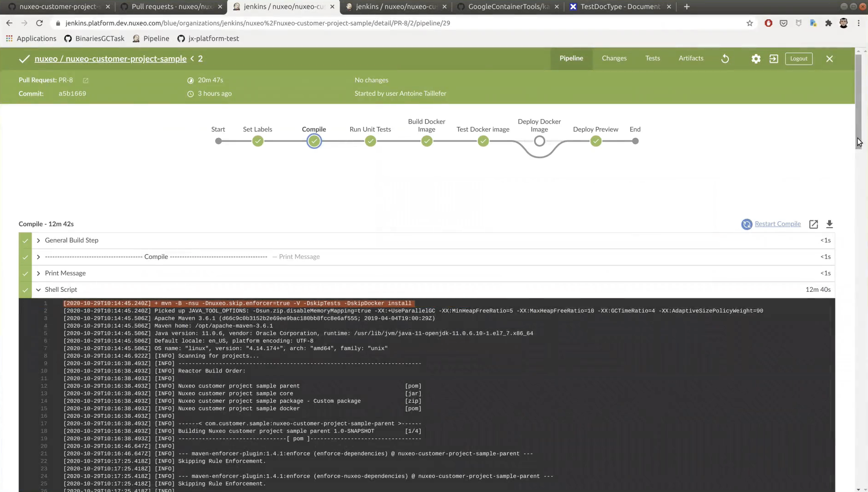Open the browser Extensions puzzle icon
This screenshot has width=868, height=492.
pos(828,23)
